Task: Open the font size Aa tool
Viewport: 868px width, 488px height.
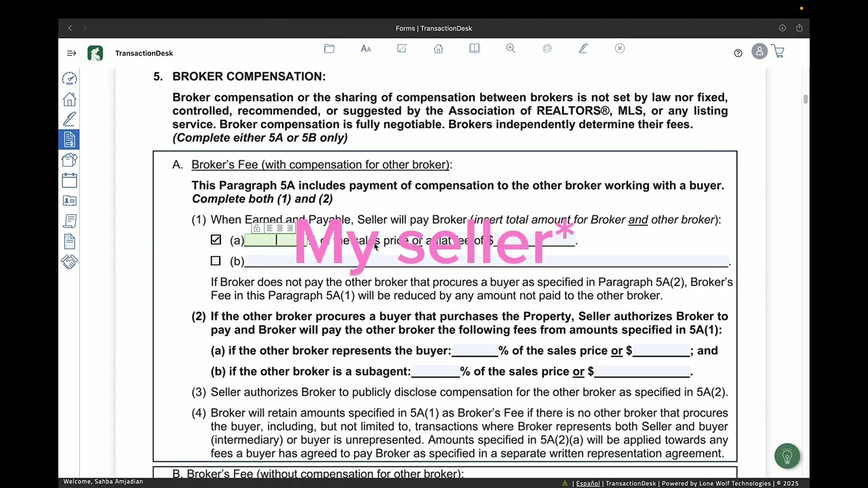Action: click(366, 49)
